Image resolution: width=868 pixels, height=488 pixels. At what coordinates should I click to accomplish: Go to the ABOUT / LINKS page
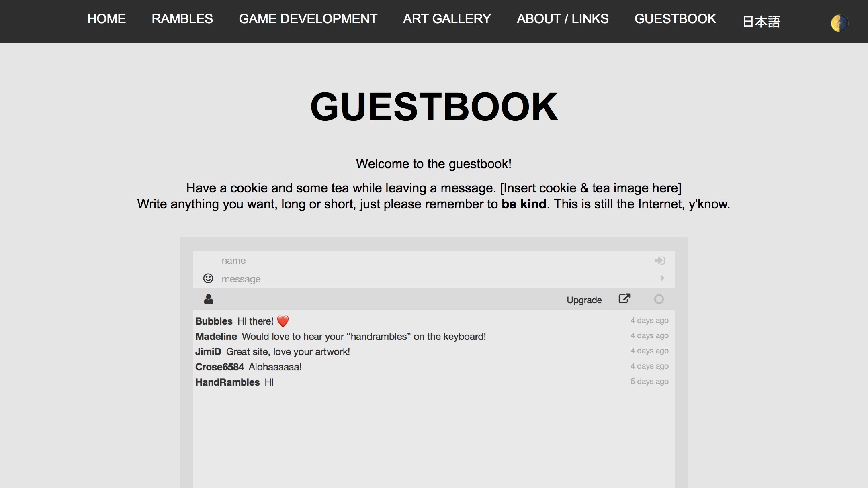pyautogui.click(x=562, y=19)
